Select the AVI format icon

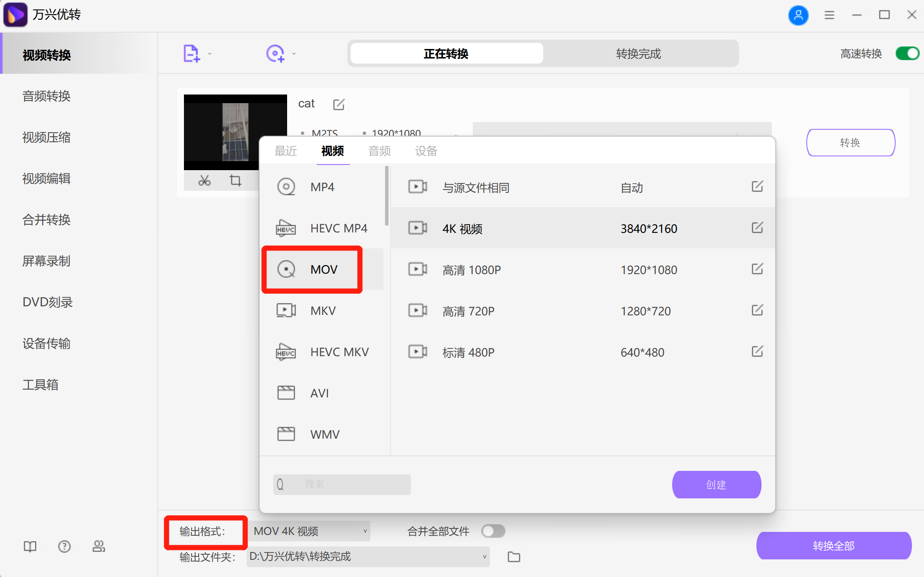pyautogui.click(x=286, y=392)
